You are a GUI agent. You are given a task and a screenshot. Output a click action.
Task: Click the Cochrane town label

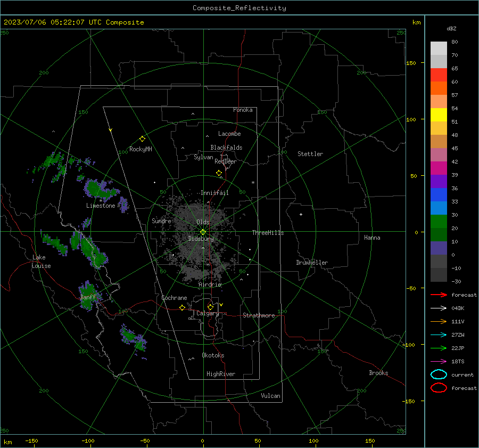tap(174, 298)
